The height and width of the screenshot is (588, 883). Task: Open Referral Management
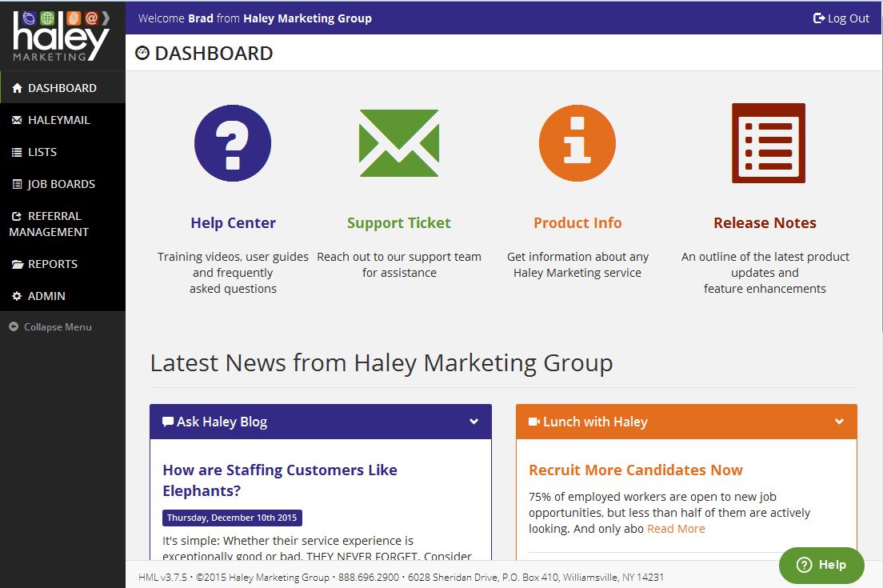tap(62, 224)
